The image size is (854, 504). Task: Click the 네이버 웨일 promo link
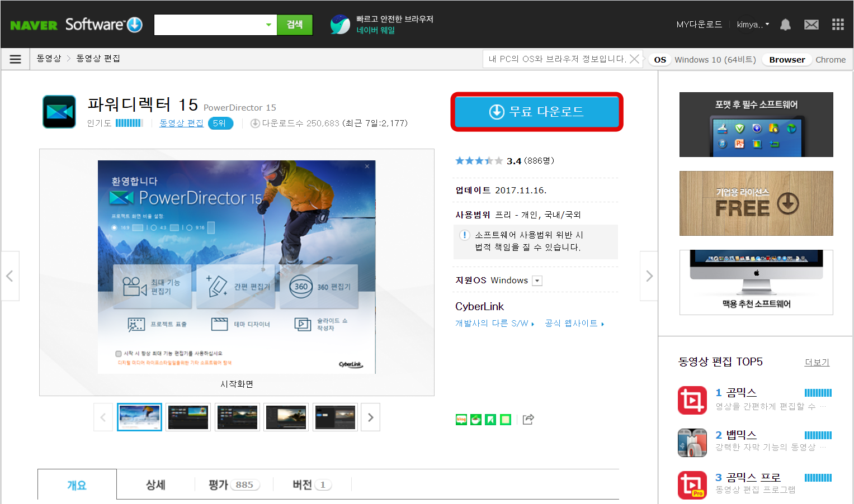click(376, 30)
